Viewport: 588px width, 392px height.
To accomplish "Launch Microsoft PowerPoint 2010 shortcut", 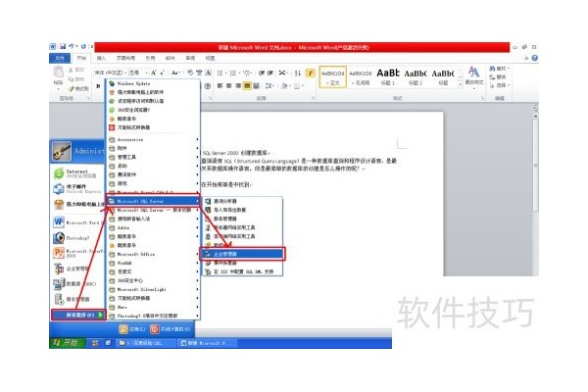I will [x=77, y=253].
